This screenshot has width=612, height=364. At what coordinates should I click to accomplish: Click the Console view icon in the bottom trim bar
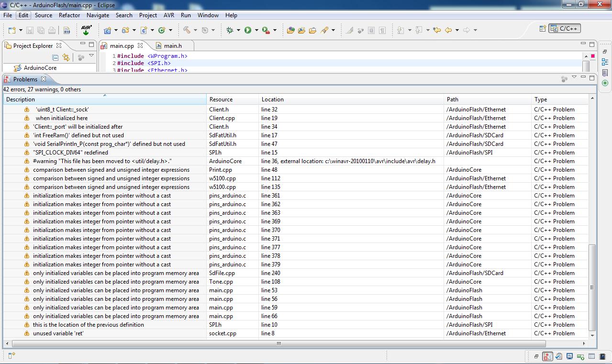pyautogui.click(x=569, y=356)
